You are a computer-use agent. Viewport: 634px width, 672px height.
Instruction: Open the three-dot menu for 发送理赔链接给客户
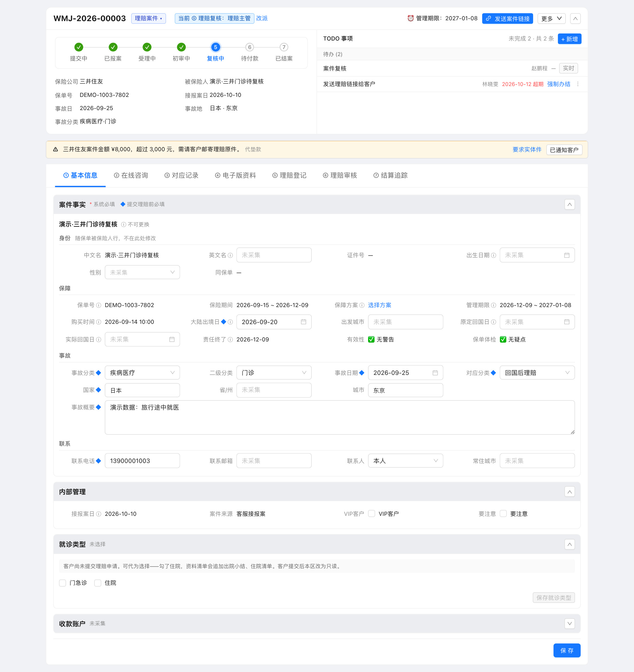(578, 84)
